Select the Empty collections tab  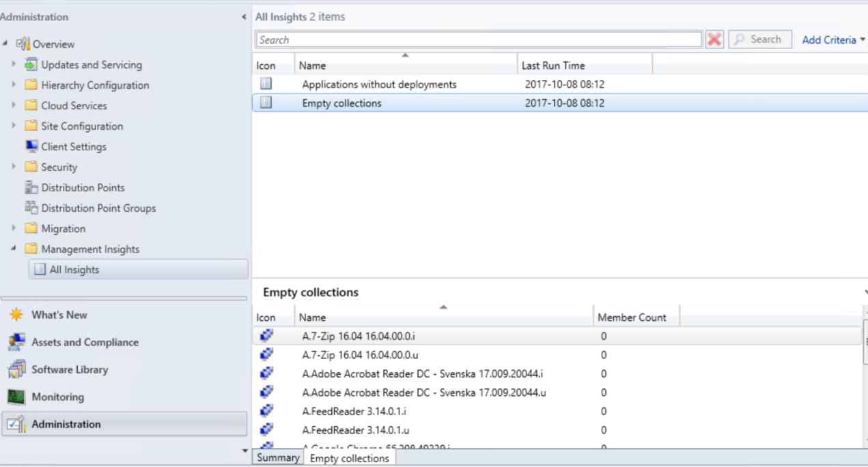(350, 457)
